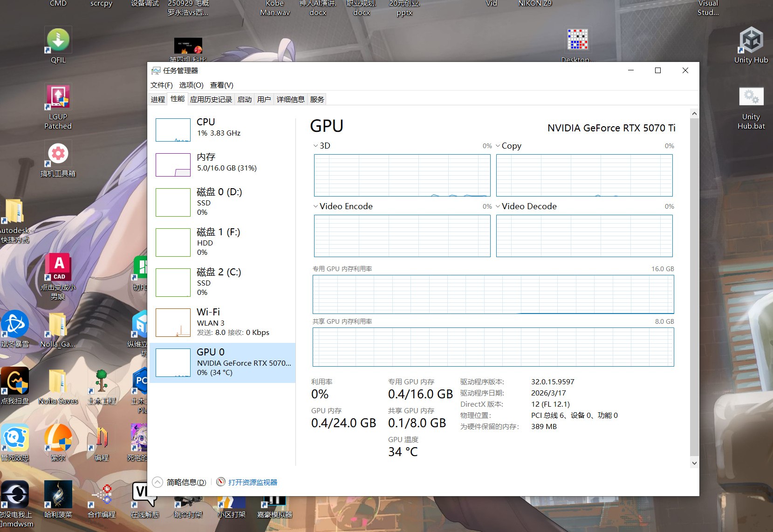Image resolution: width=773 pixels, height=532 pixels.
Task: Select the CPU performance thumbnail
Action: coord(173,130)
